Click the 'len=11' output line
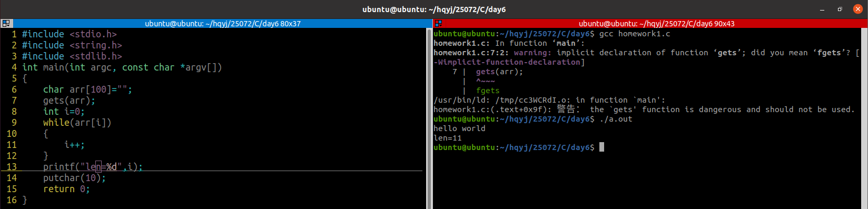 [x=448, y=138]
